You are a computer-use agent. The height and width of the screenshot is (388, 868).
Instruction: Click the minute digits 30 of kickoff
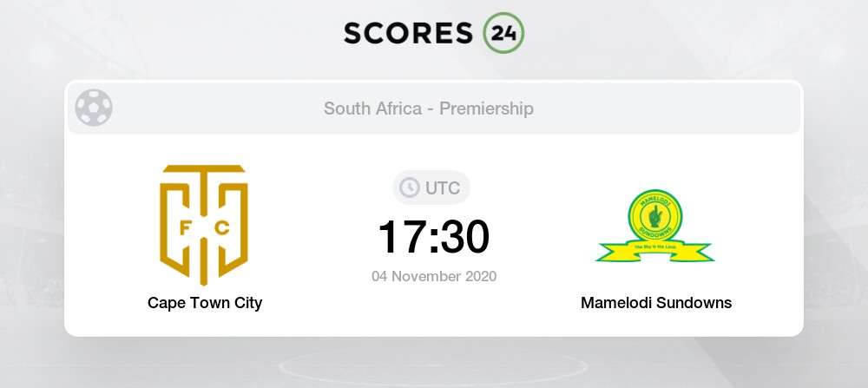click(x=464, y=236)
